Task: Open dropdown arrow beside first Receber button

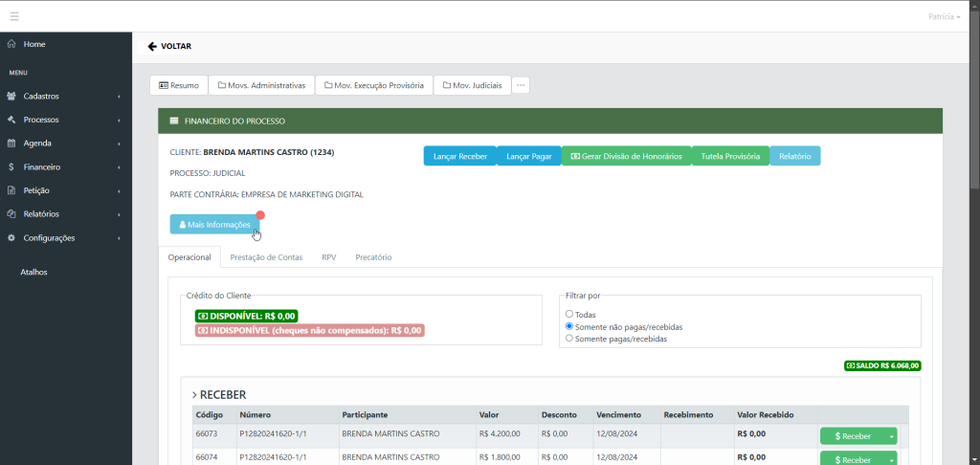Action: [891, 436]
